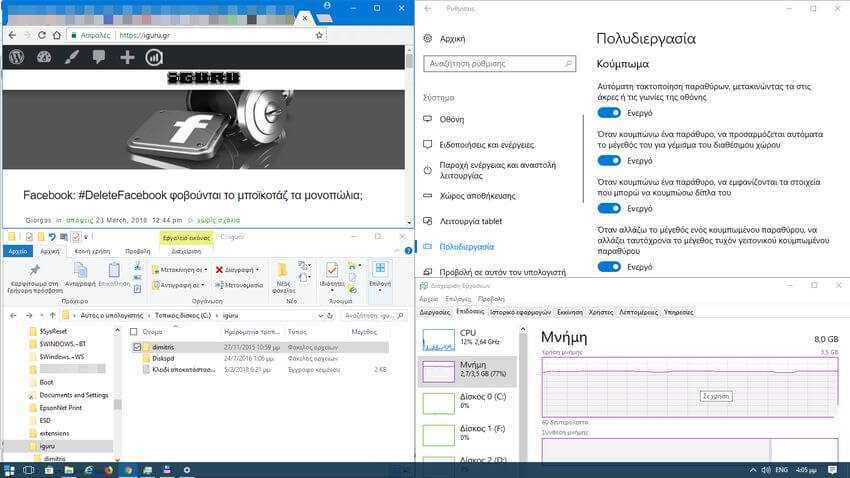The image size is (850, 478).
Task: Open Επιλογές menu in Task Manager
Action: tap(458, 299)
